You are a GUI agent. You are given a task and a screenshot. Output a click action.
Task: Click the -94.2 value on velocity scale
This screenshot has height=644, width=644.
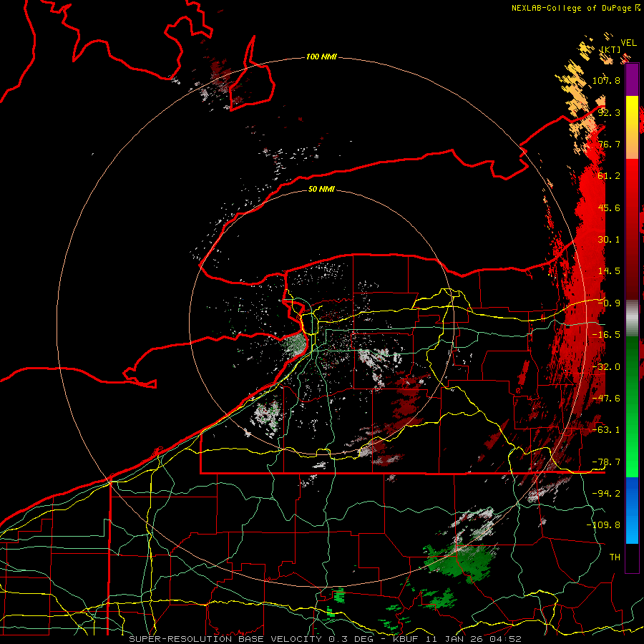coord(606,494)
